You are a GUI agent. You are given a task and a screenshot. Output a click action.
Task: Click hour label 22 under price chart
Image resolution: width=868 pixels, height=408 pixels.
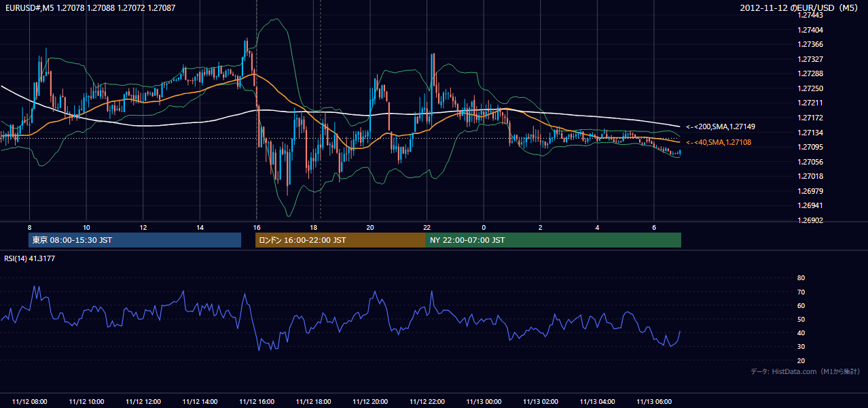point(427,226)
